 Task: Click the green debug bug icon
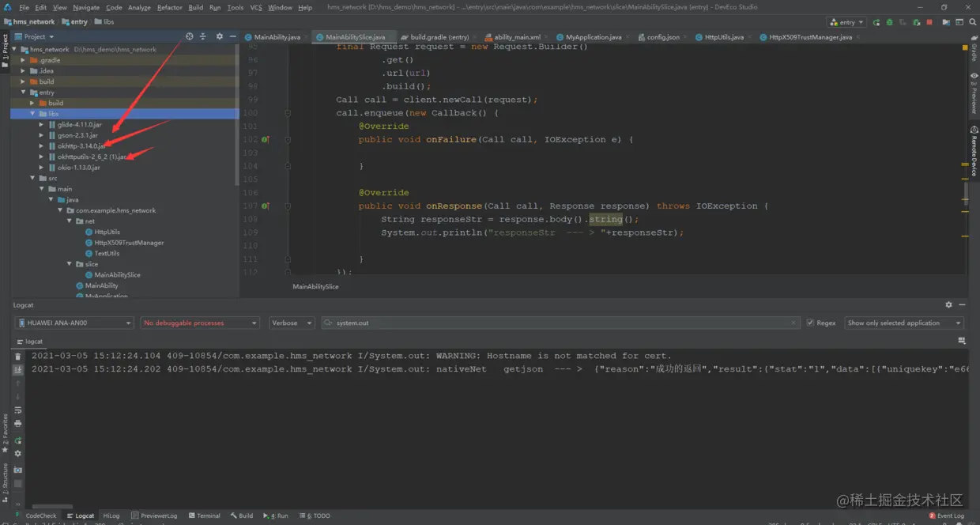point(888,22)
